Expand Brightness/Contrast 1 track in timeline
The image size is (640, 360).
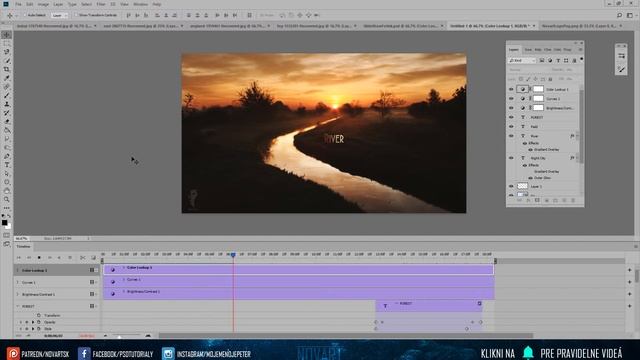(x=18, y=294)
